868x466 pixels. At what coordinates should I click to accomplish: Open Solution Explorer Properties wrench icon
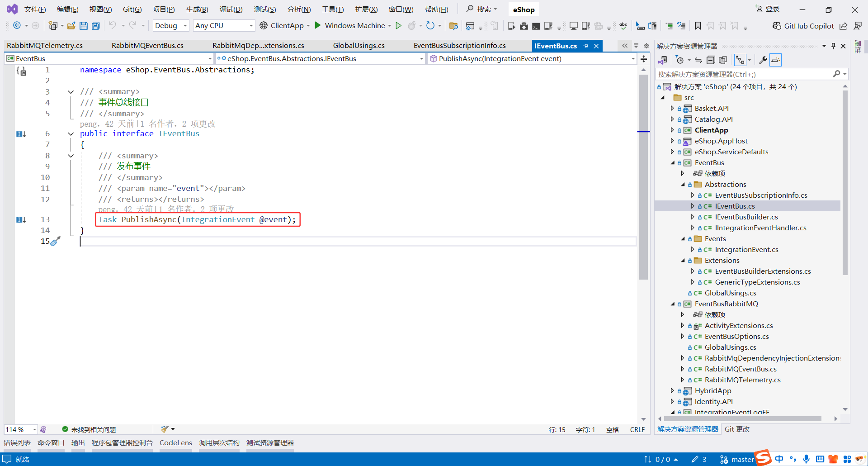pos(763,60)
